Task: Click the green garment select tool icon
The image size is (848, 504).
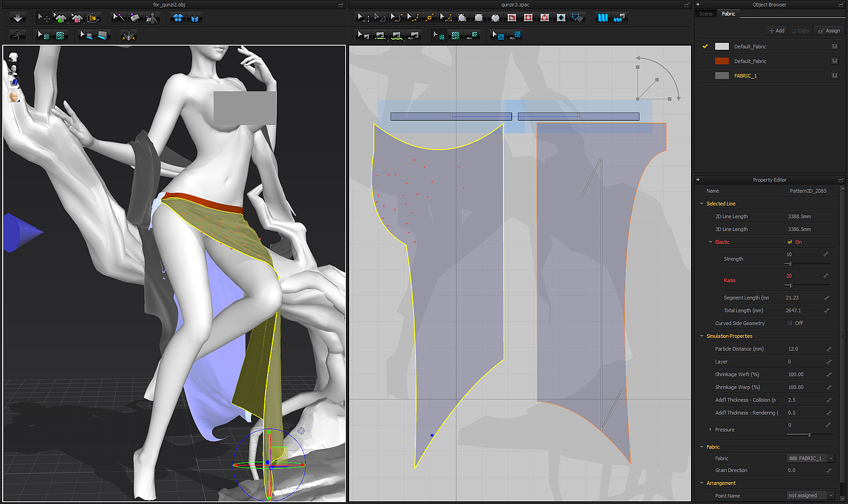Action: point(60,18)
